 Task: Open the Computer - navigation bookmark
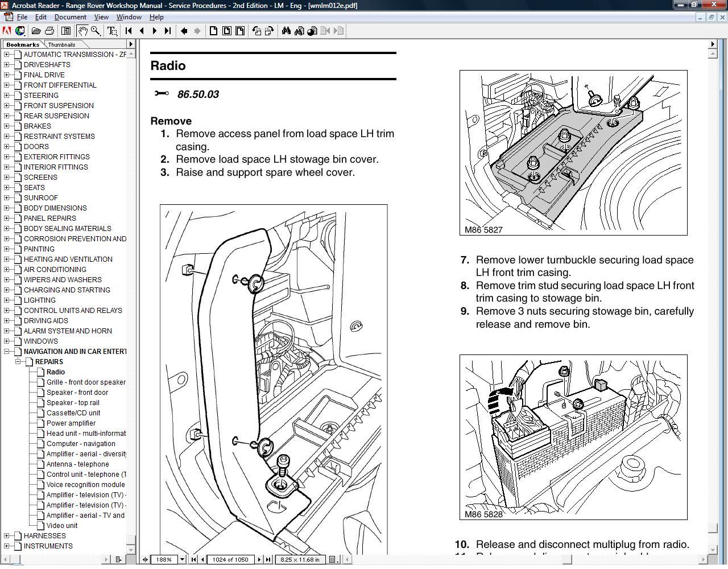[x=81, y=444]
